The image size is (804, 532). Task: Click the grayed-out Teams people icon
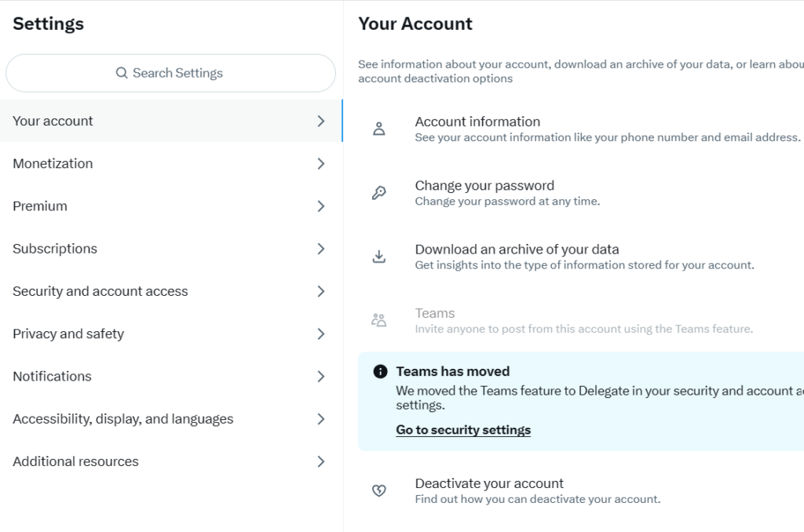tap(378, 320)
